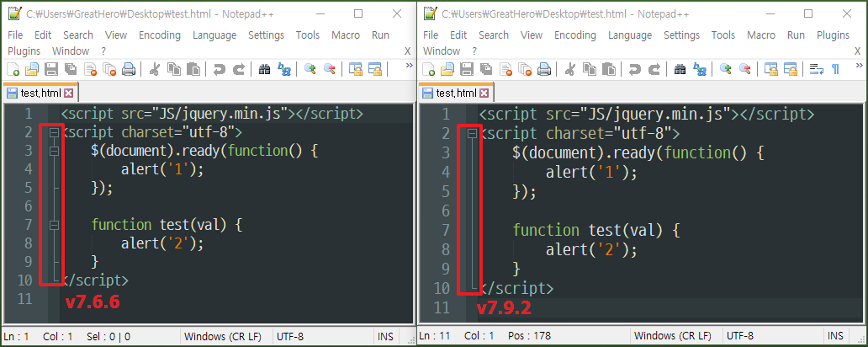
Task: Click line number 6 in left window margin
Action: (29, 206)
